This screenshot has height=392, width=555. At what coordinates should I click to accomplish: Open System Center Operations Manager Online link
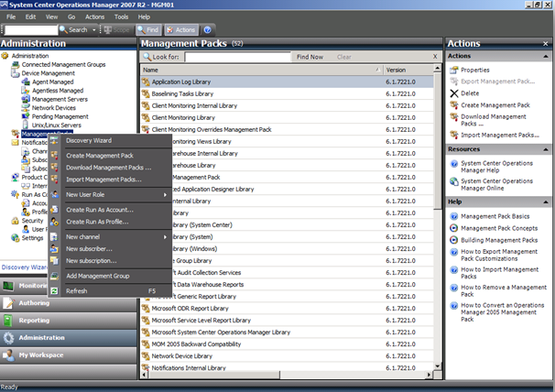pyautogui.click(x=496, y=184)
